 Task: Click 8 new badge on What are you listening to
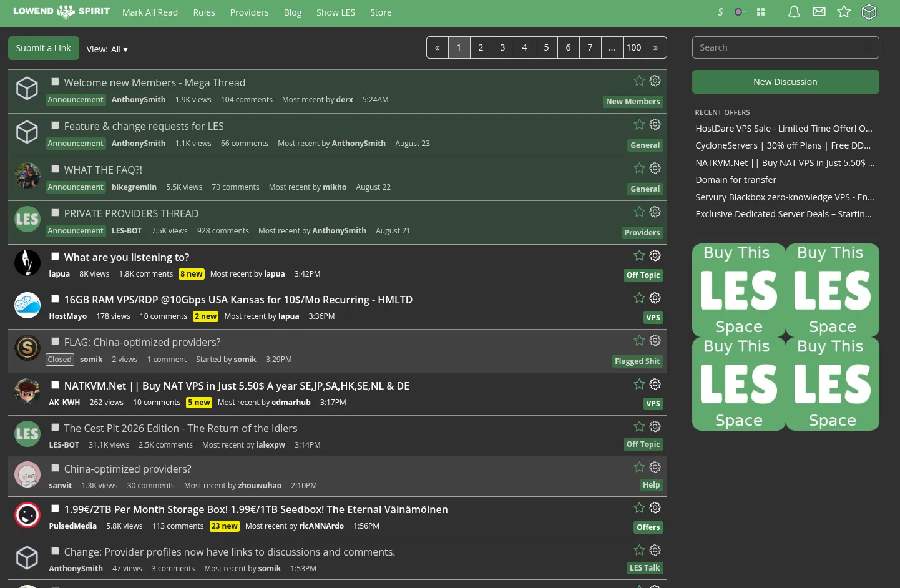(x=191, y=274)
